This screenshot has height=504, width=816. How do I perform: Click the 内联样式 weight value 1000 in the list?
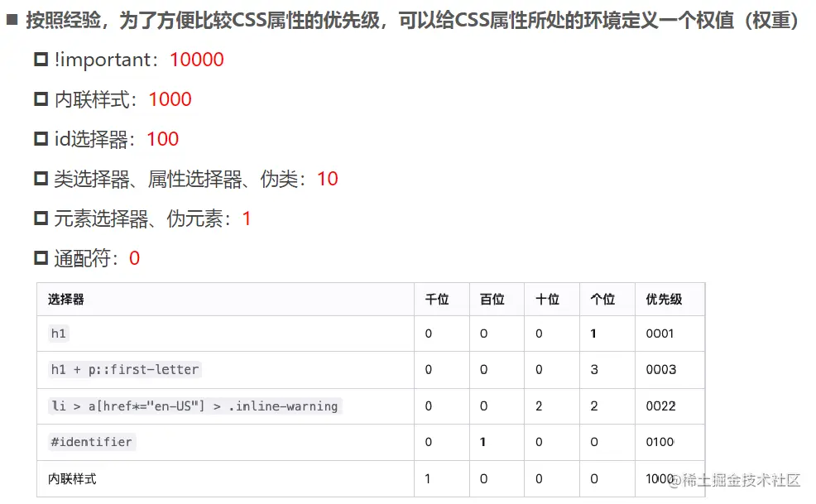[170, 99]
